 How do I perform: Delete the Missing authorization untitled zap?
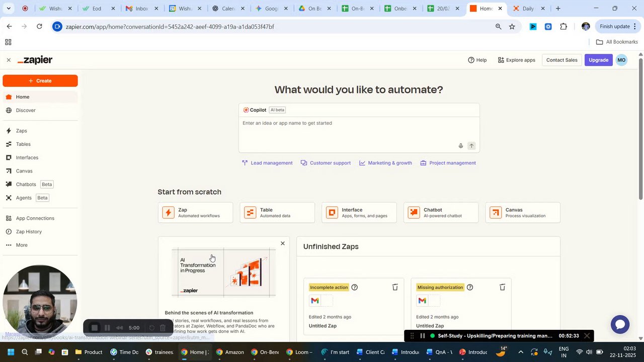(502, 287)
